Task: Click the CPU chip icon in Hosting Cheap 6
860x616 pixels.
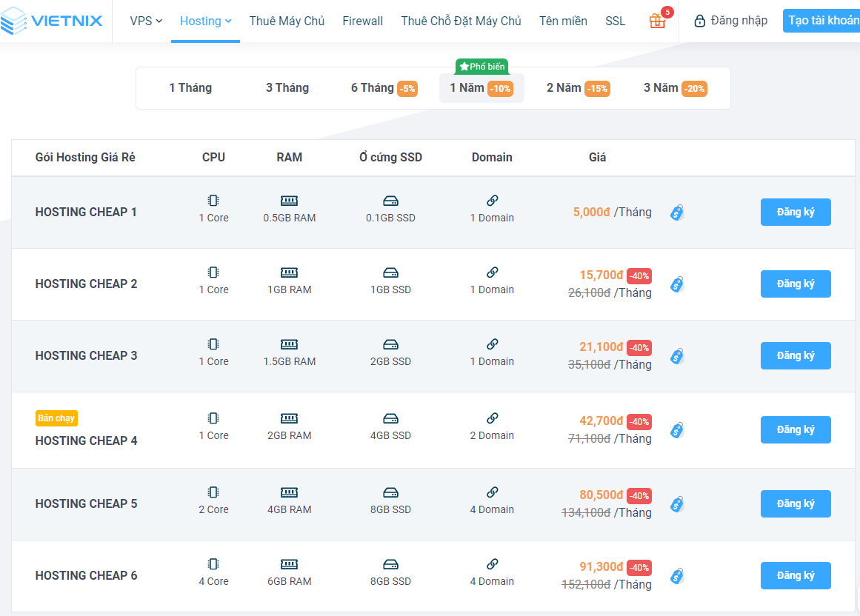Action: pos(213,563)
